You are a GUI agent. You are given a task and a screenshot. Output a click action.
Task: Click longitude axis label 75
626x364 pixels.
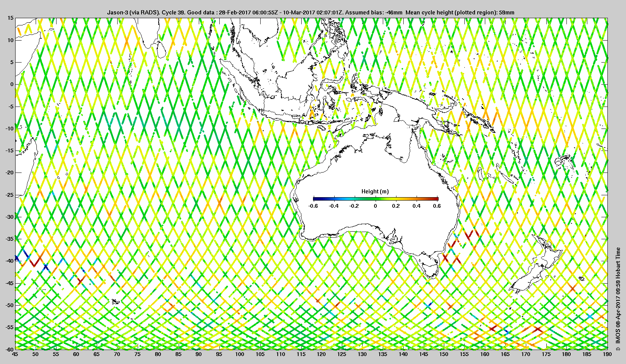pyautogui.click(x=137, y=355)
